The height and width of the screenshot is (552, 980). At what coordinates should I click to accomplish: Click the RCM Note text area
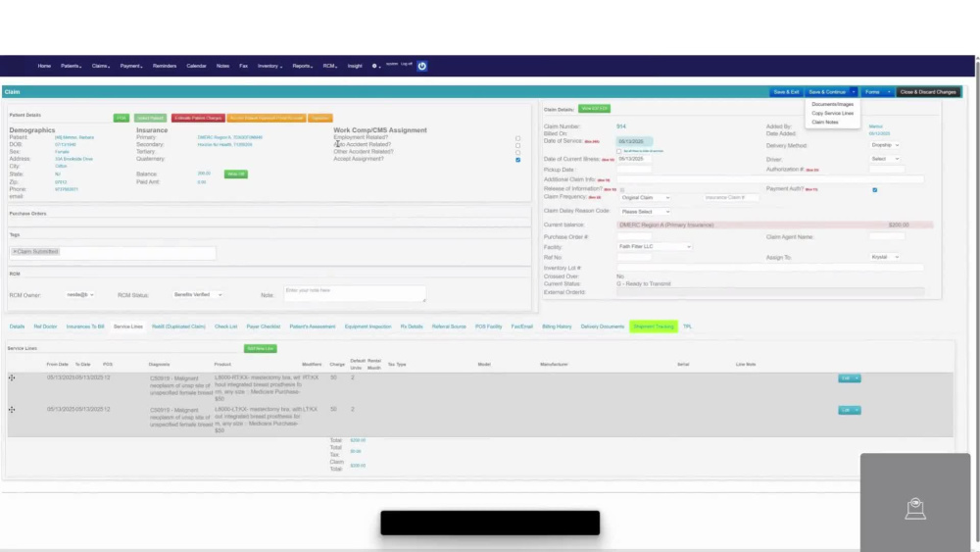355,293
